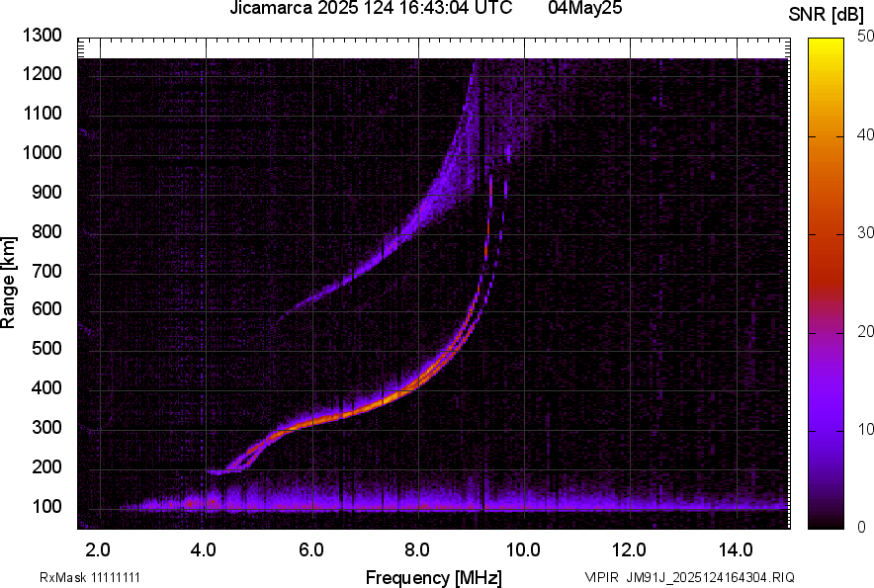The image size is (874, 588).
Task: Click the file name 'JM91J_2025124164304.RIQ'
Action: [x=710, y=577]
